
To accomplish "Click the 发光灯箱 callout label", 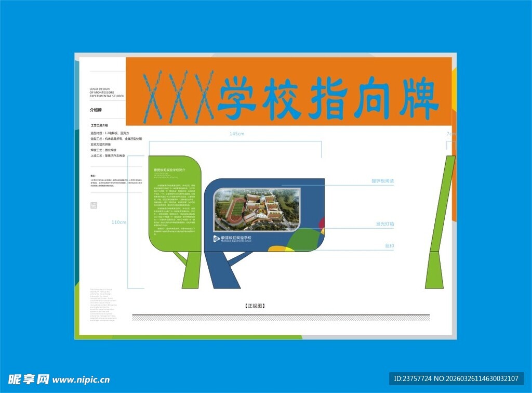I will click(385, 224).
